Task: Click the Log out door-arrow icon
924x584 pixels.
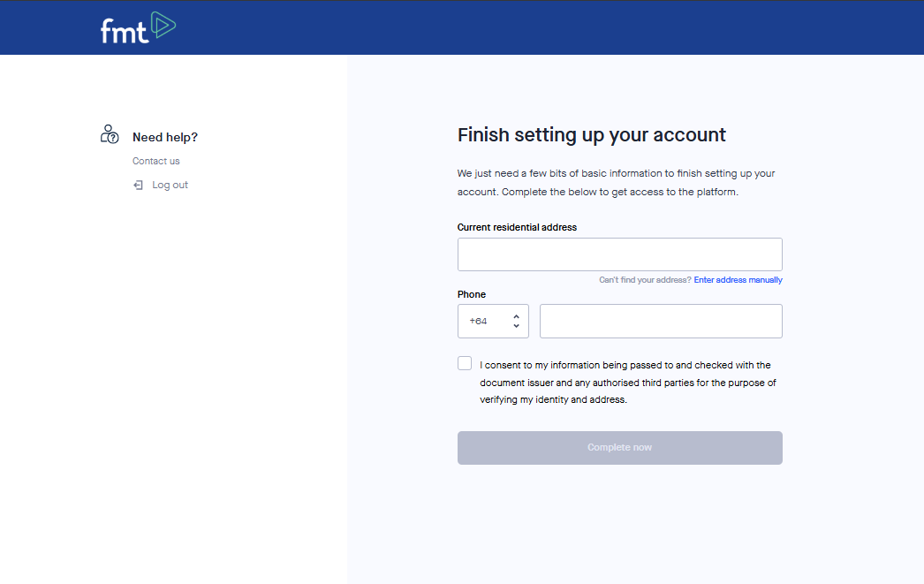Action: tap(138, 186)
